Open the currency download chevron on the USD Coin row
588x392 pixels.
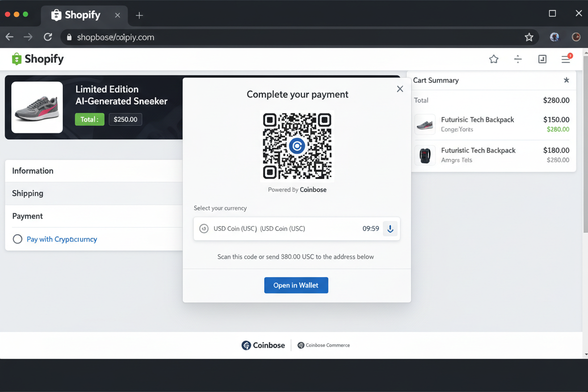coord(390,229)
